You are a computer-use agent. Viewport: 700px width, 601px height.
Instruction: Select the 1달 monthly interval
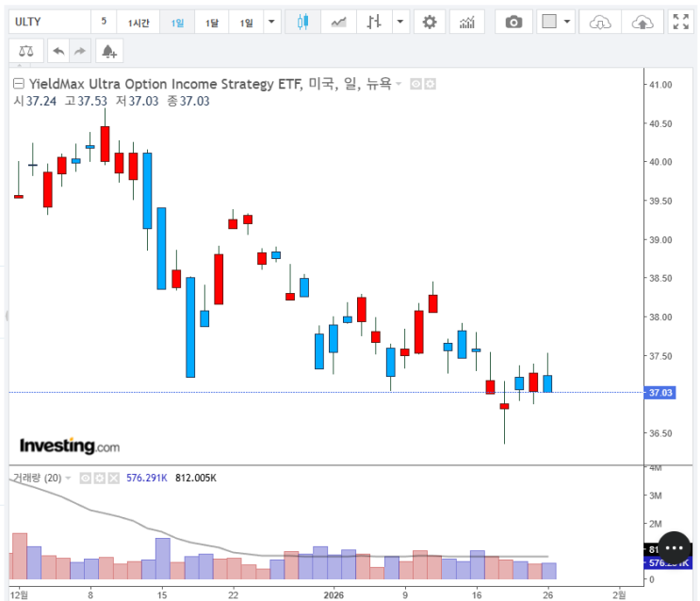pyautogui.click(x=212, y=22)
